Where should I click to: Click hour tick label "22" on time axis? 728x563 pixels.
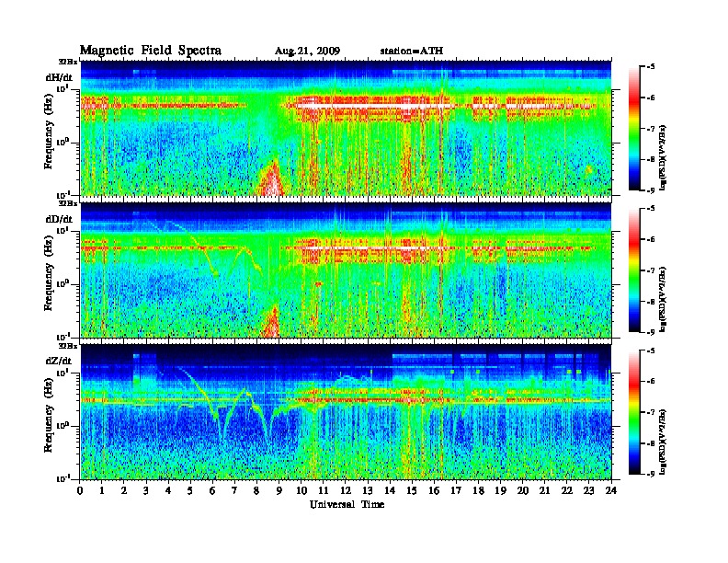[x=567, y=490]
